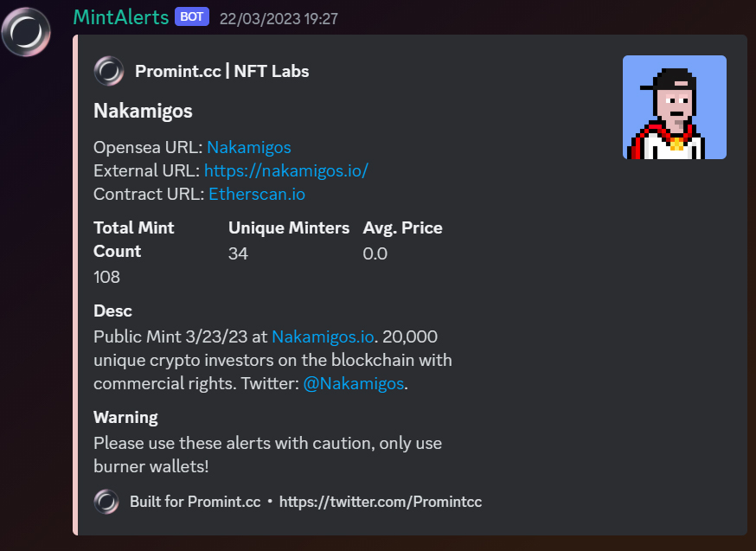Click the Avg. Price field heading
Image resolution: width=756 pixels, height=551 pixels.
pos(402,228)
